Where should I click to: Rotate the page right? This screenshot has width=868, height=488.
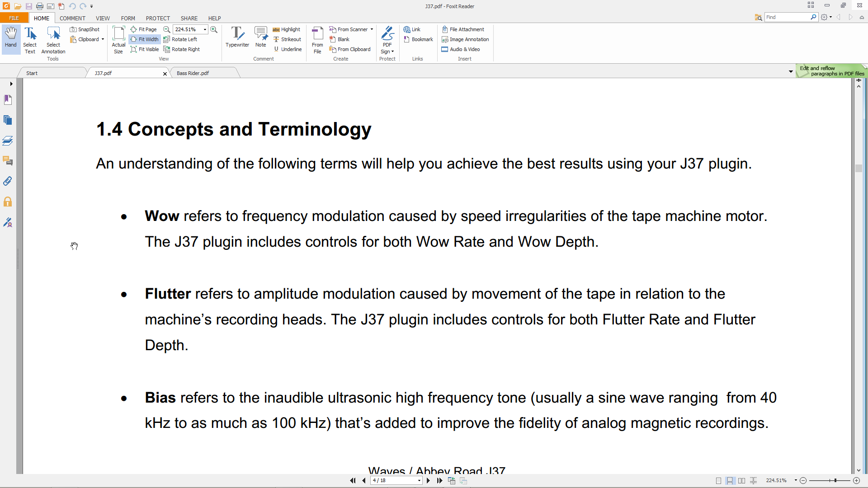coord(181,49)
